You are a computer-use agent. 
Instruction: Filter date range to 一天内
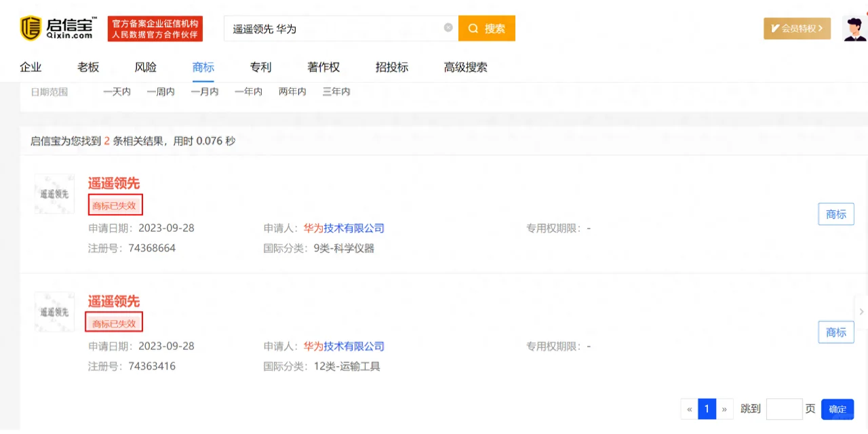(117, 92)
